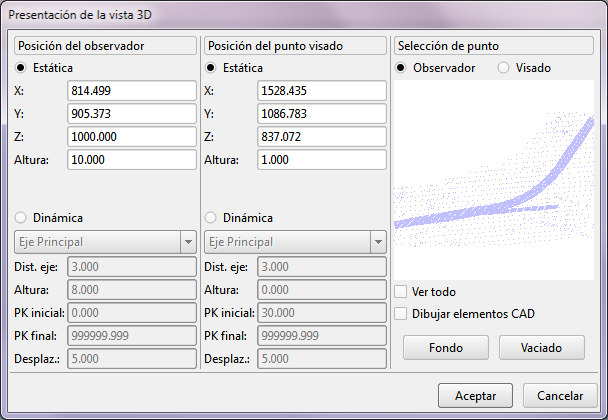Select Dinámica radio under Posición del punto visado
Screen dimensions: 608x420
coord(211,218)
